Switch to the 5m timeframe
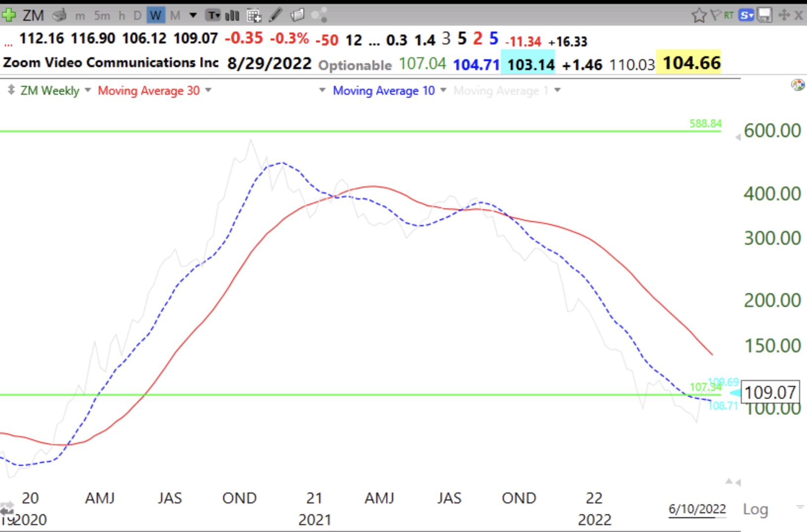The width and height of the screenshot is (807, 532). click(x=102, y=16)
